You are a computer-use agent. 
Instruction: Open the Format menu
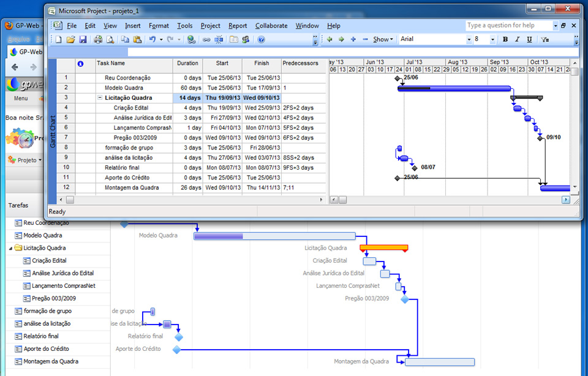coord(159,26)
